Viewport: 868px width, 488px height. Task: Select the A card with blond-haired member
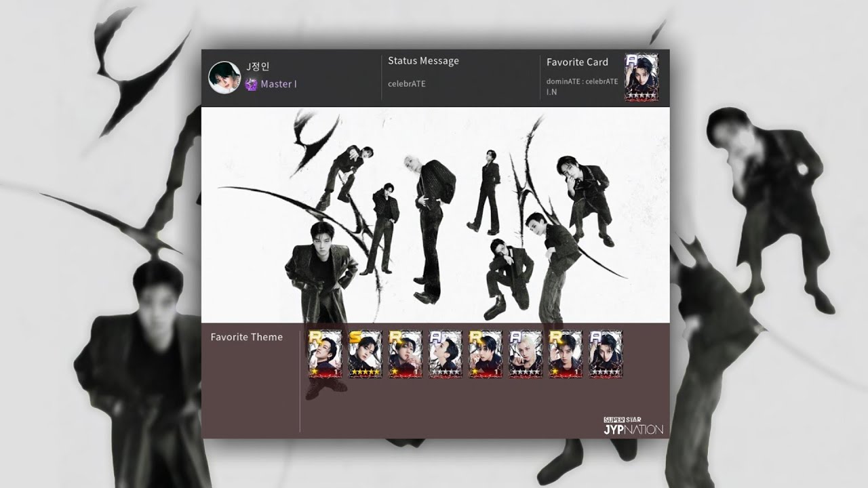(x=526, y=354)
